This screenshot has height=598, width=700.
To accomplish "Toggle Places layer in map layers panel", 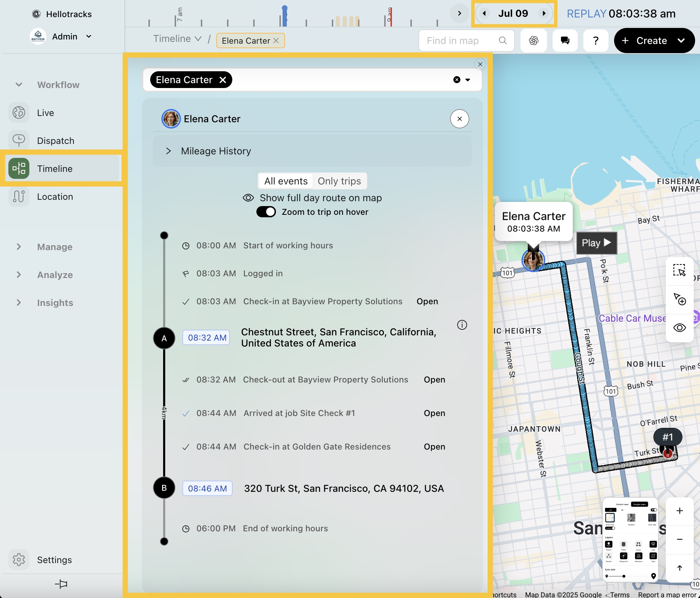I will click(x=608, y=544).
